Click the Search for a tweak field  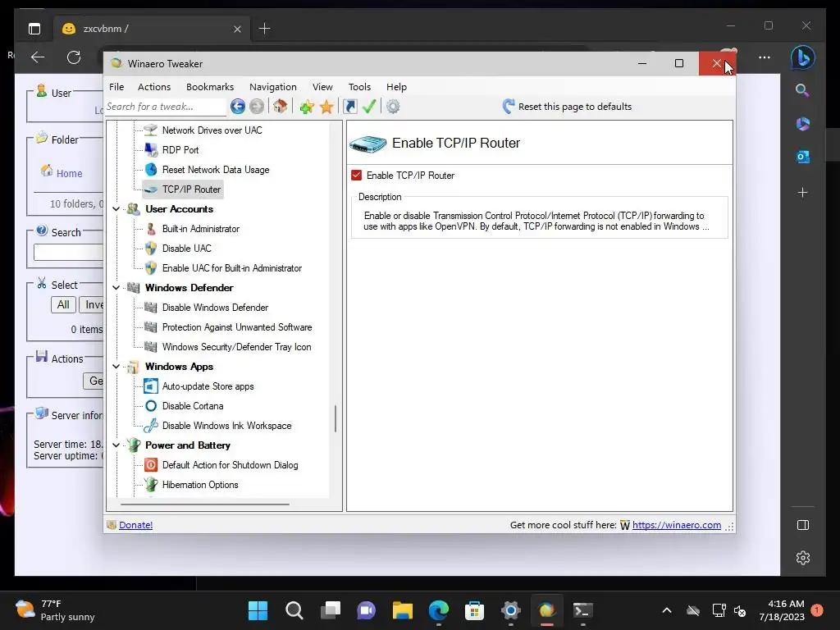pyautogui.click(x=166, y=107)
